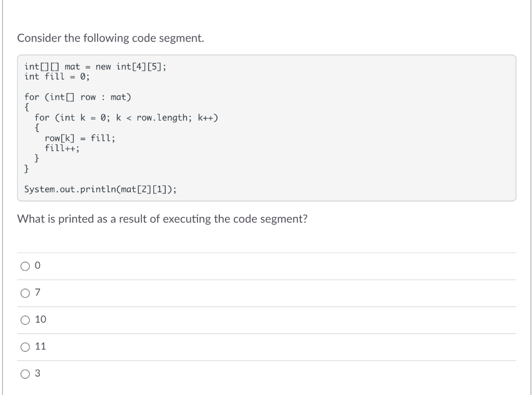The height and width of the screenshot is (395, 532).
Task: Click the answer label text 10
Action: tap(41, 319)
